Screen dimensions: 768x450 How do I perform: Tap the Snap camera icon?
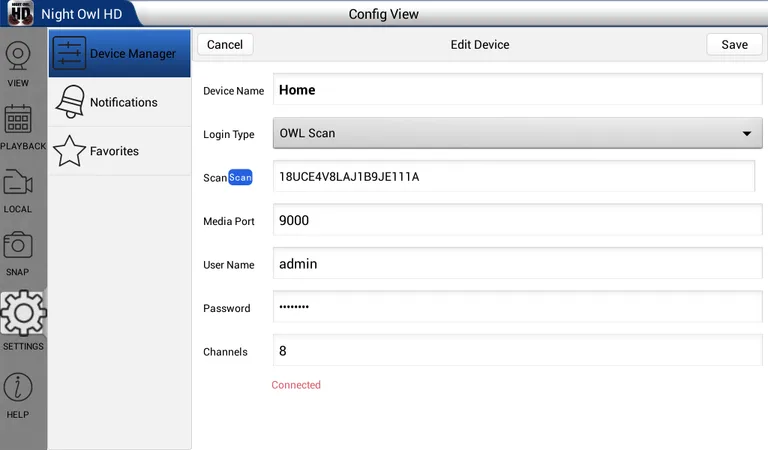19,246
